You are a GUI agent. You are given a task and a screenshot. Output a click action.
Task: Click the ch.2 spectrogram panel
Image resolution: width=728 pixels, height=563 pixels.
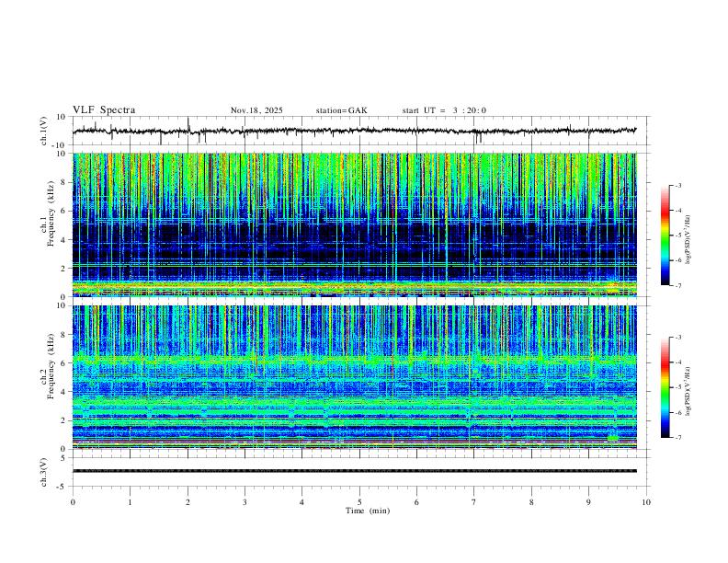[355, 377]
